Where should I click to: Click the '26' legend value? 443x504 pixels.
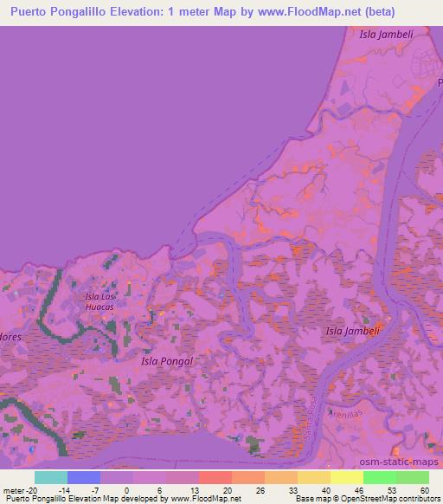pyautogui.click(x=260, y=491)
